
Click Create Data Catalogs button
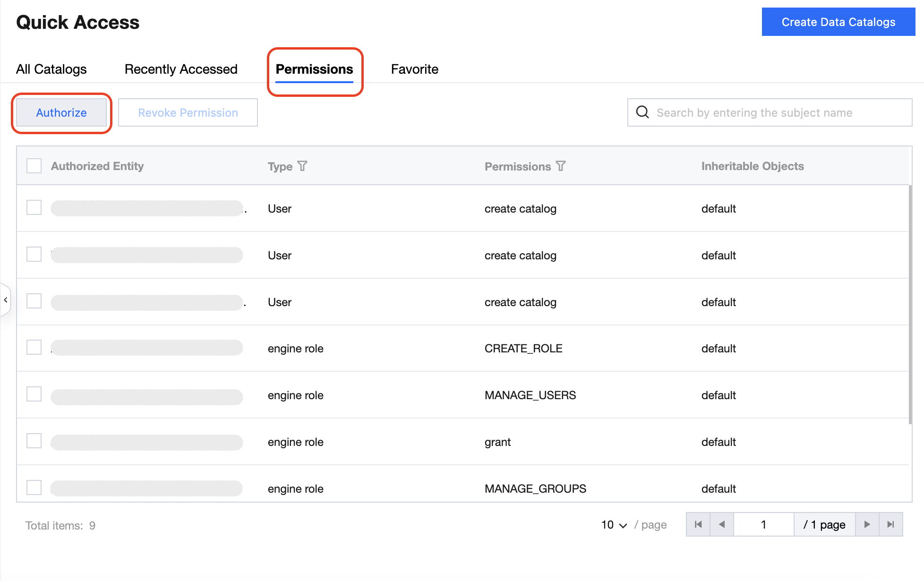(x=838, y=22)
